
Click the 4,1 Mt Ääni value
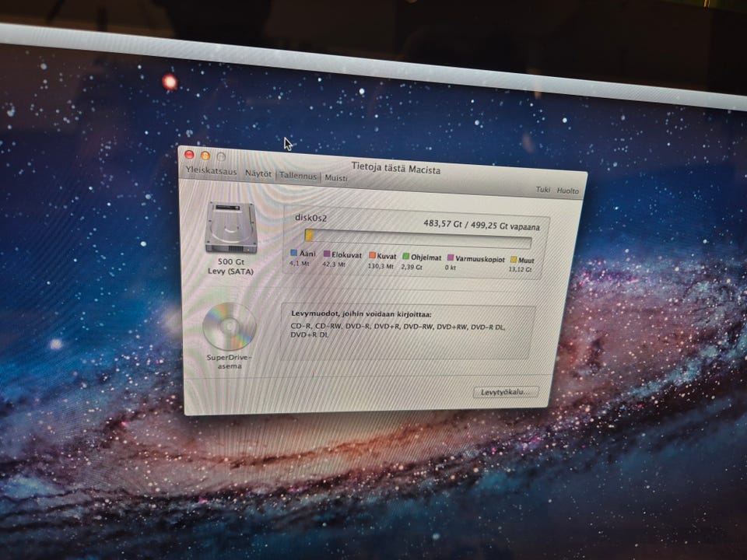(x=299, y=263)
